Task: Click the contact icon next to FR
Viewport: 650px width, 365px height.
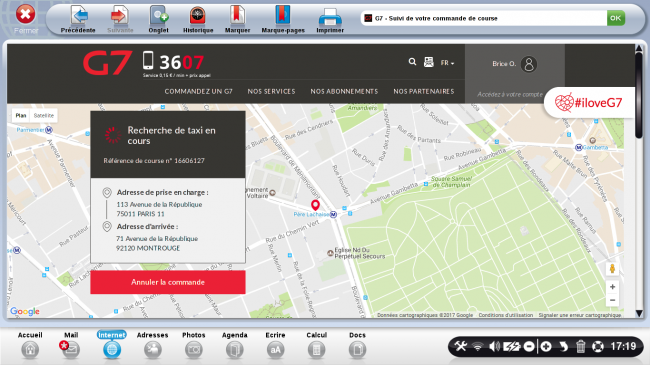Action: coord(429,62)
